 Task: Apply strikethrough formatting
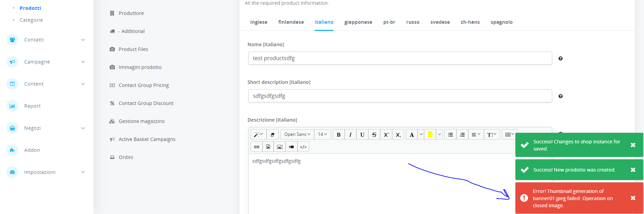pyautogui.click(x=374, y=135)
